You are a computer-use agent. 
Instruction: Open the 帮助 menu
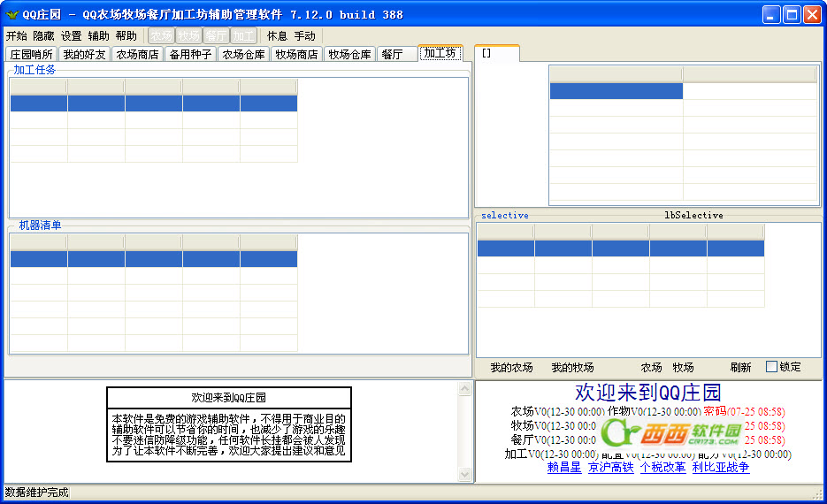point(126,36)
